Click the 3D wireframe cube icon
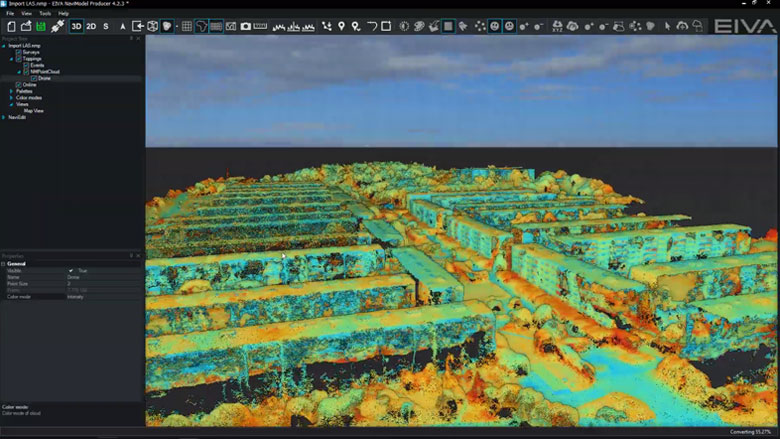This screenshot has width=780, height=439. coord(153,26)
